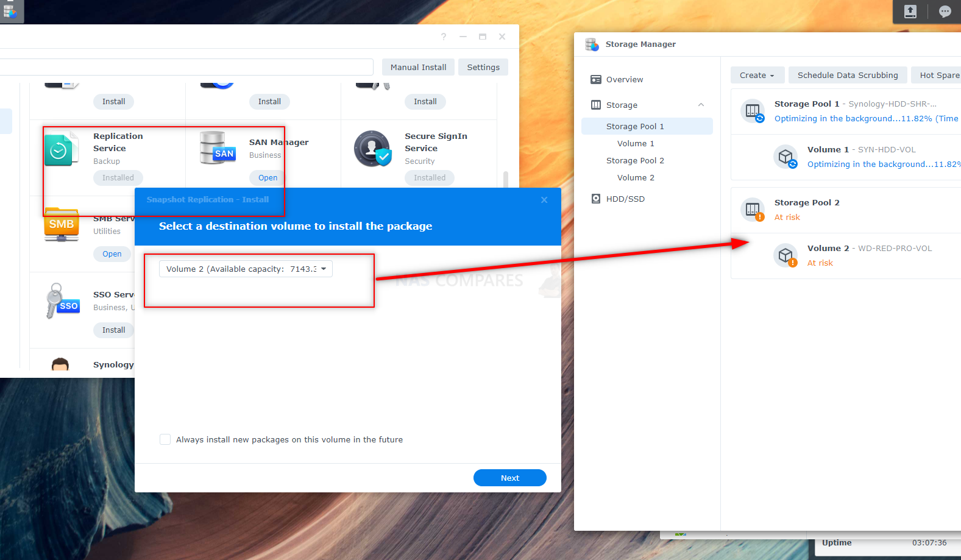
Task: Open the Create dropdown in Storage Manager
Action: click(x=756, y=75)
